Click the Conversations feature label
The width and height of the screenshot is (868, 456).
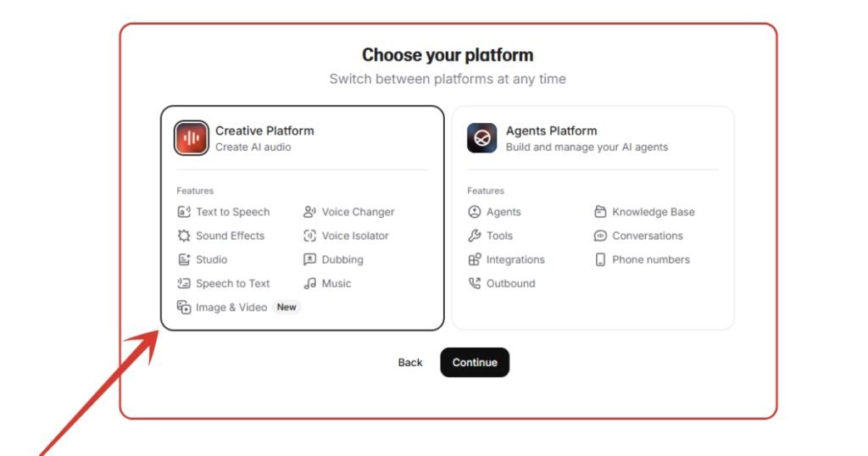[648, 236]
